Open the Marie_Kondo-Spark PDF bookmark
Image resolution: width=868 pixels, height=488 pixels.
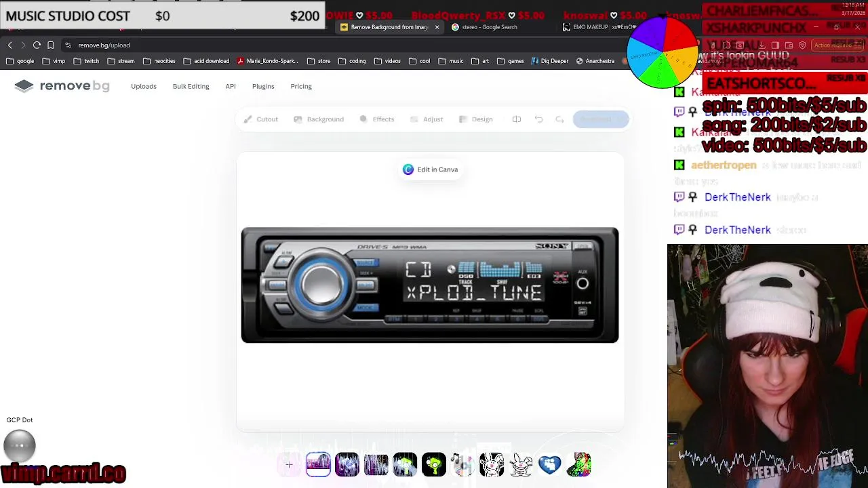[x=268, y=61]
